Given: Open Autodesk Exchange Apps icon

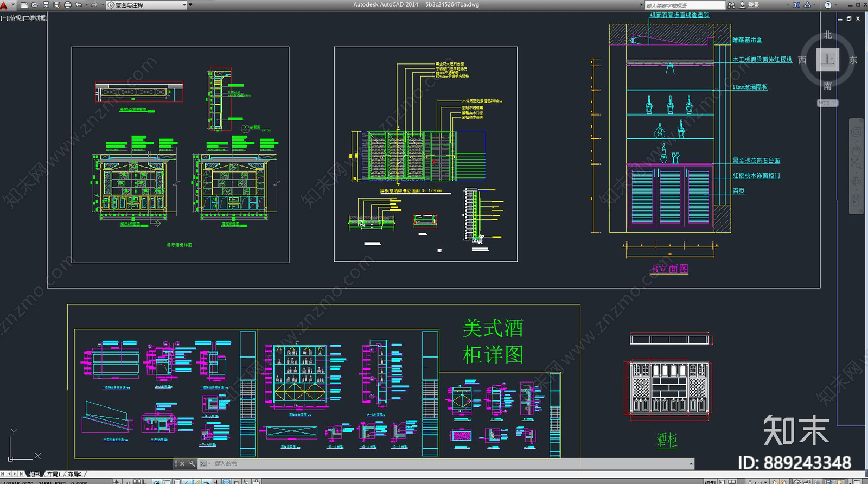Looking at the screenshot, I should click(796, 5).
